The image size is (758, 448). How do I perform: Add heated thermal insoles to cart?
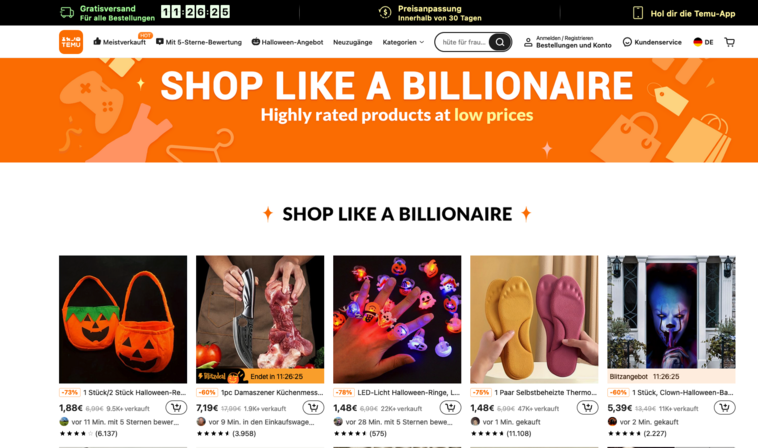[x=587, y=407]
